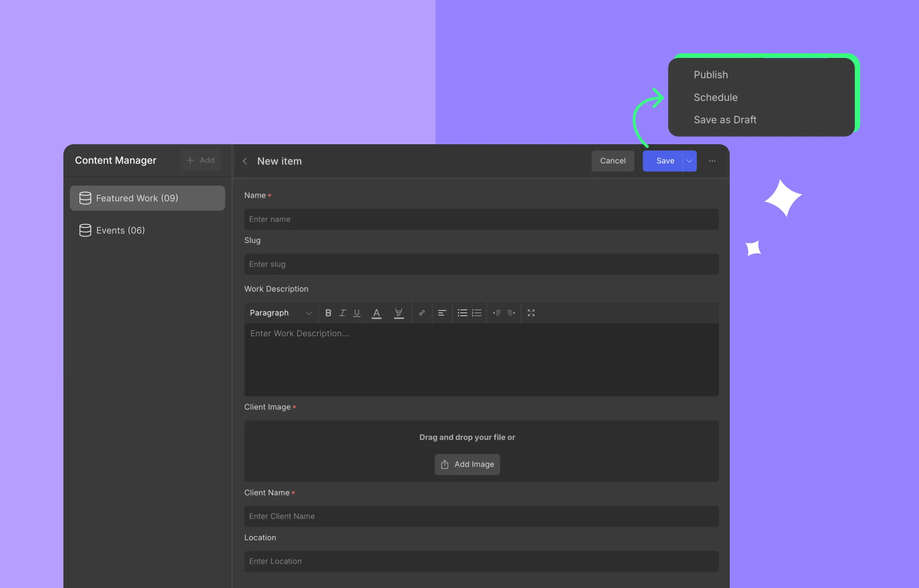Image resolution: width=919 pixels, height=588 pixels.
Task: Apply numbered list formatting
Action: [477, 313]
